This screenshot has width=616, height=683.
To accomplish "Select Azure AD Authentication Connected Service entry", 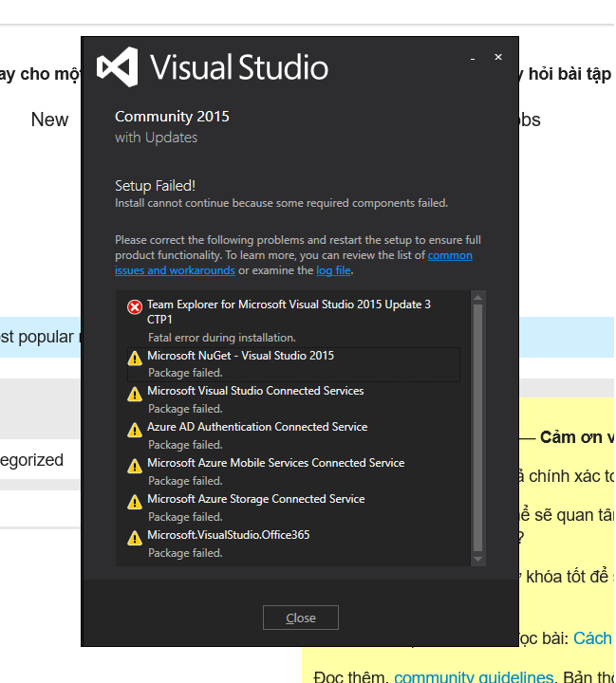I will click(x=293, y=436).
